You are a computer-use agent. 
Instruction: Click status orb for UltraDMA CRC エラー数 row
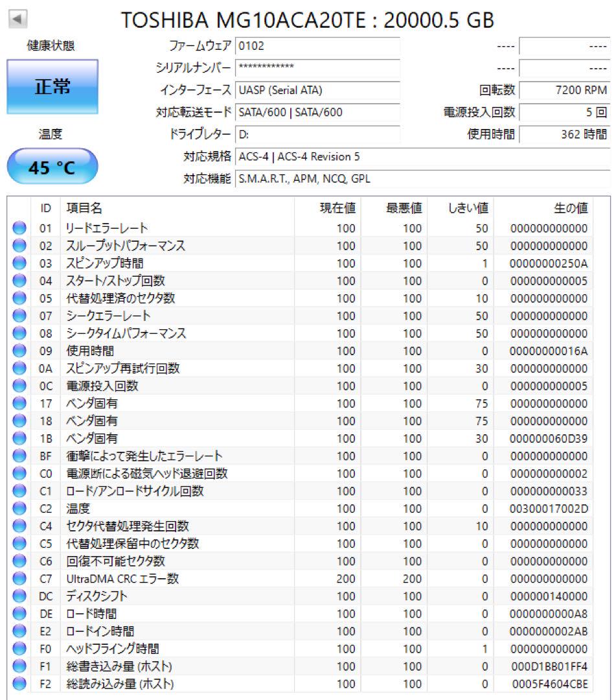click(19, 579)
